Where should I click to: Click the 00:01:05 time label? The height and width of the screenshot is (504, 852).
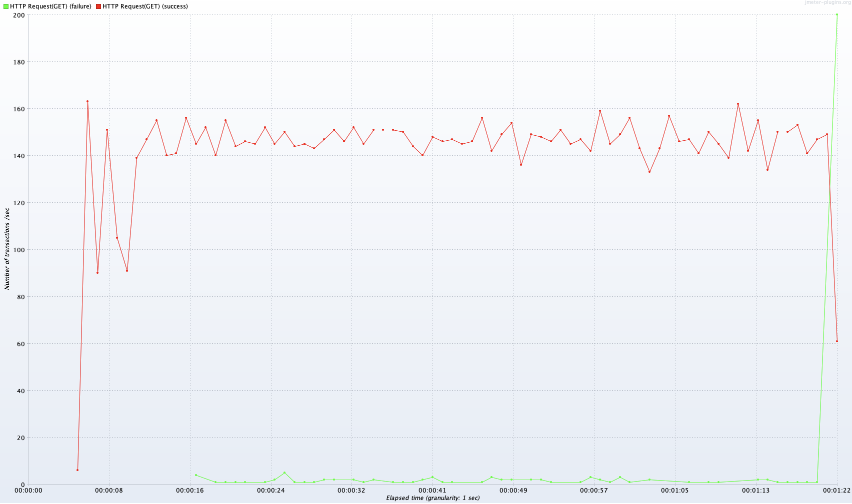(675, 491)
